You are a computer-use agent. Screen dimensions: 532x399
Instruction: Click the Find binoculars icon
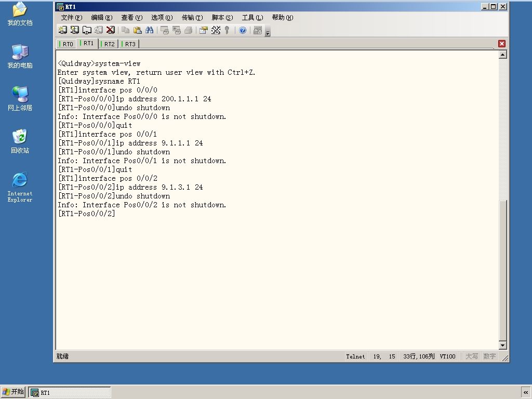click(x=149, y=30)
